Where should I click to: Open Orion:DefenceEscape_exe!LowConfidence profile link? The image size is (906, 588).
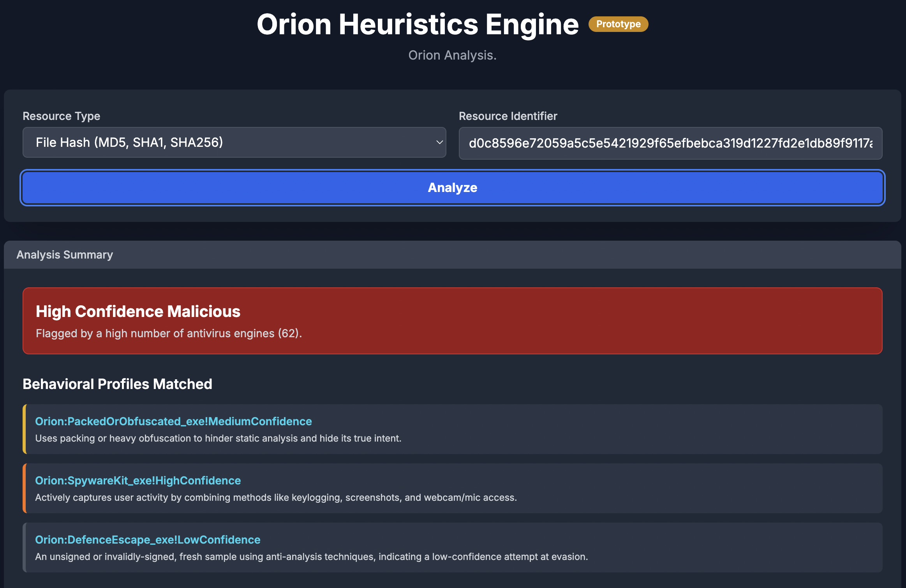[x=148, y=540]
